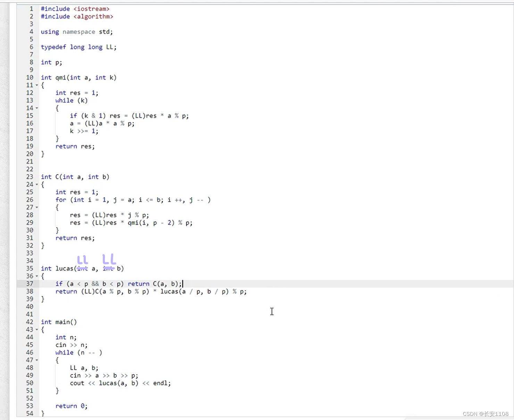Viewport: 514px width, 420px height.
Task: Collapse the while loop fold arrow at line 47
Action: (37, 360)
